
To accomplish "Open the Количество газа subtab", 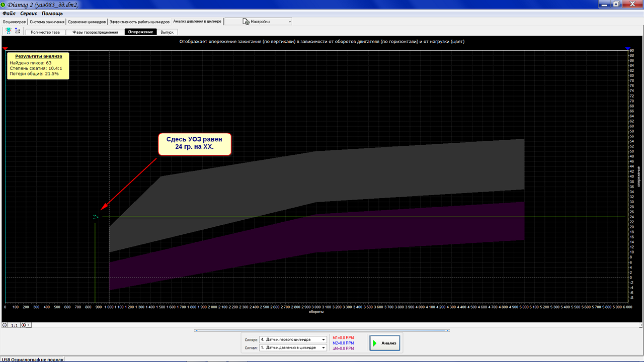I will pyautogui.click(x=45, y=32).
